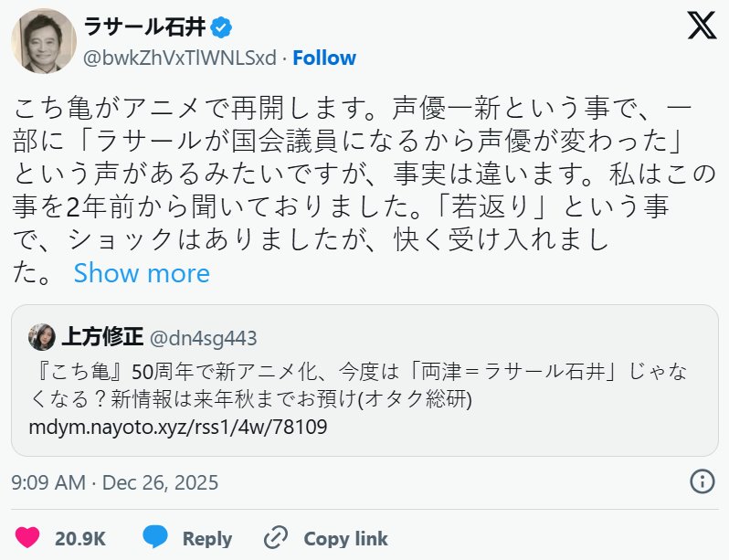The height and width of the screenshot is (560, 729).
Task: Open ラサール石井 profile picture
Action: coord(44,42)
